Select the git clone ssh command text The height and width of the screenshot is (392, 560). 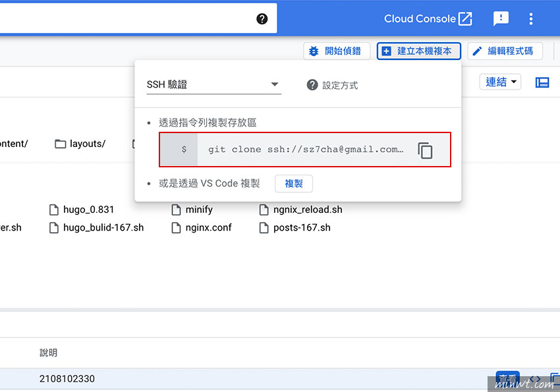click(306, 150)
